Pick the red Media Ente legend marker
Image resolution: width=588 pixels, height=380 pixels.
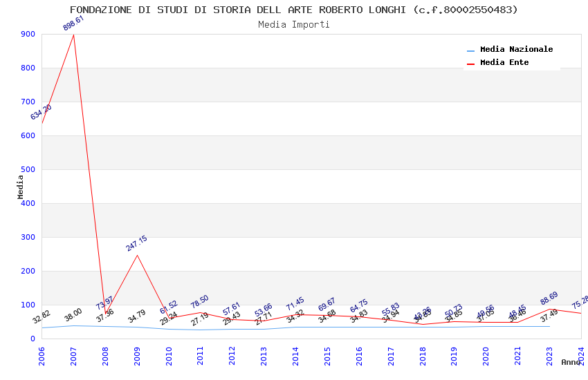tap(470, 64)
